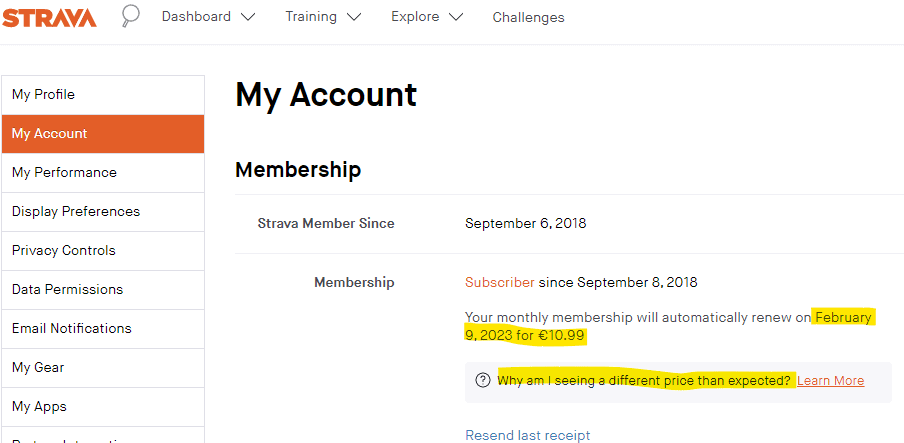Click the Strava logo
This screenshot has width=904, height=443.
48,18
